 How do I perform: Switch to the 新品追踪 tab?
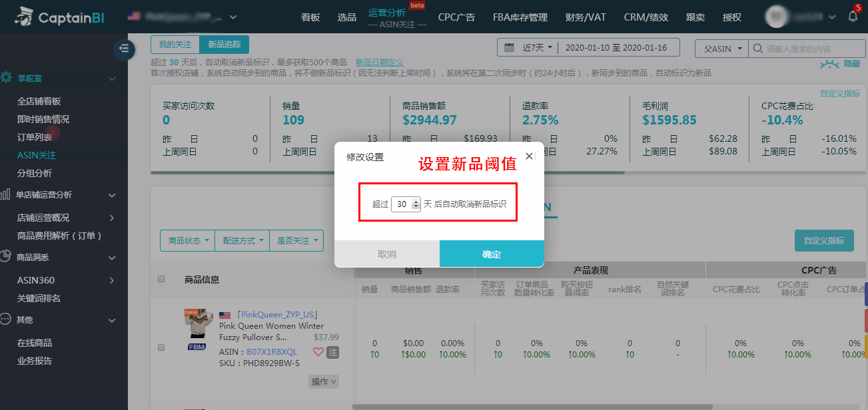[x=224, y=45]
